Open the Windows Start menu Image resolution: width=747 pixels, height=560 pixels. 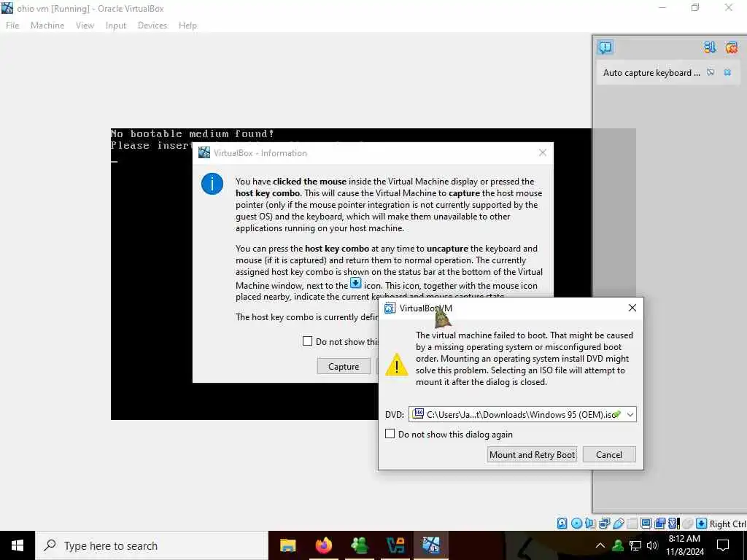point(18,545)
